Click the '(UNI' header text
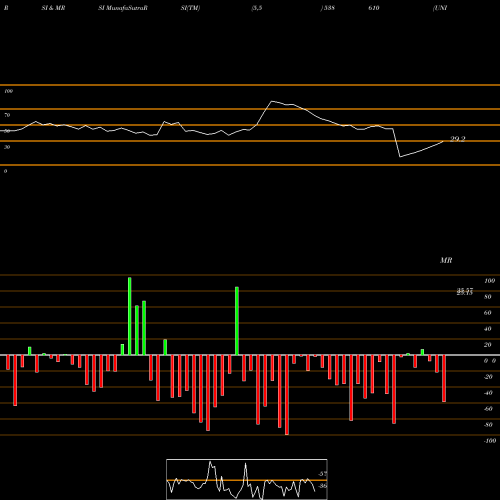The height and width of the screenshot is (500, 500). coord(440,8)
